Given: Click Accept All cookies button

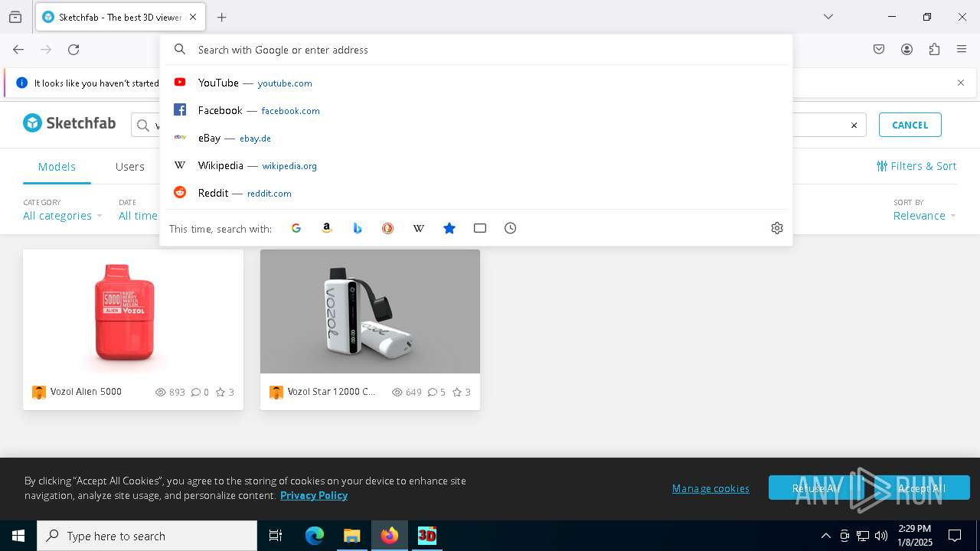Looking at the screenshot, I should (x=922, y=487).
